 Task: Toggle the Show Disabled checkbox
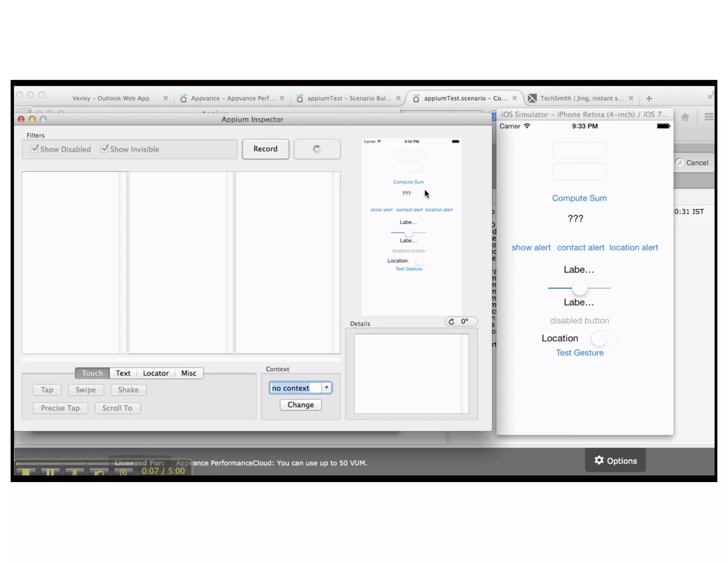pyautogui.click(x=35, y=149)
